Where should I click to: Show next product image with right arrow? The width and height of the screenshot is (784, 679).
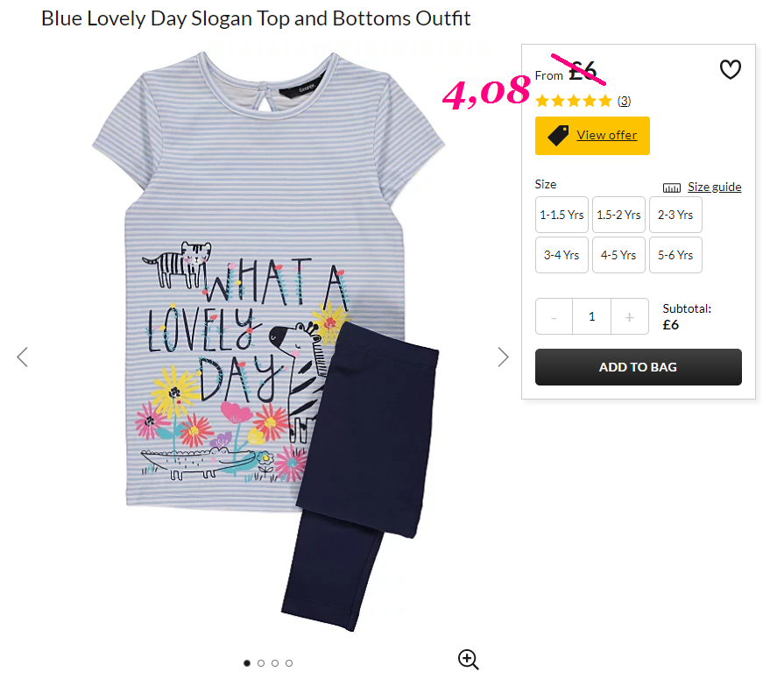click(x=504, y=357)
